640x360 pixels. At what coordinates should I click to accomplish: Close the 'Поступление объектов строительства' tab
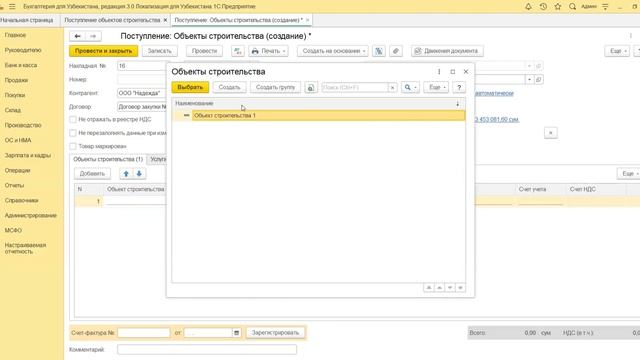pos(165,20)
